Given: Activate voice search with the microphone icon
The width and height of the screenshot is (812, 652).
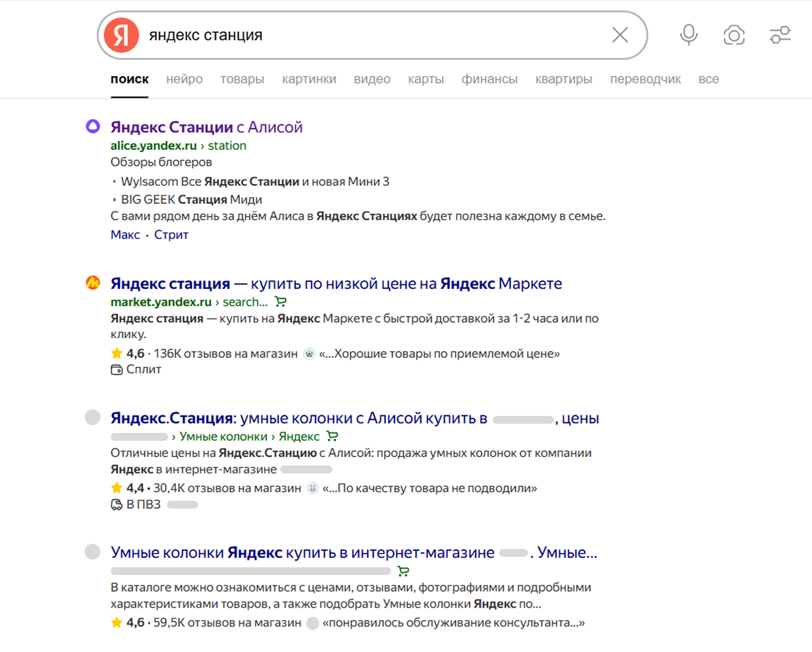Looking at the screenshot, I should click(688, 35).
